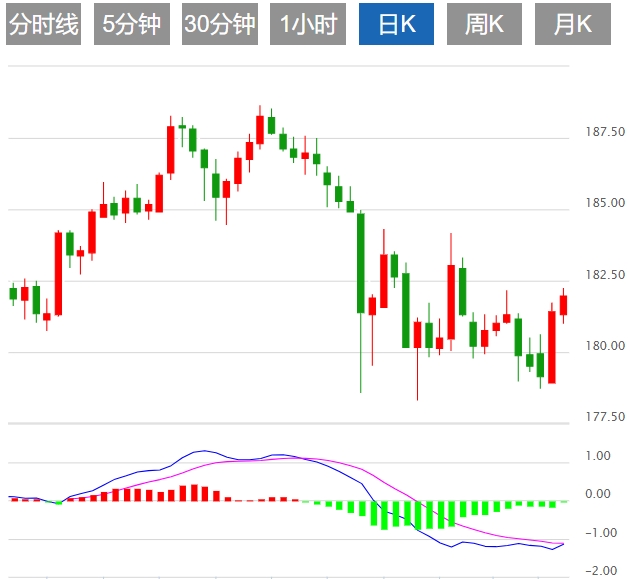Image resolution: width=630 pixels, height=579 pixels.
Task: Click the tall red candle rising to 184
Action: pyautogui.click(x=58, y=273)
